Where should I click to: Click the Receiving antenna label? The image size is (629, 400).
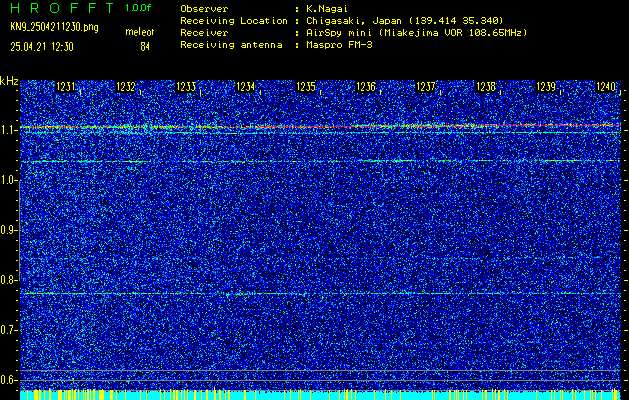pyautogui.click(x=231, y=45)
